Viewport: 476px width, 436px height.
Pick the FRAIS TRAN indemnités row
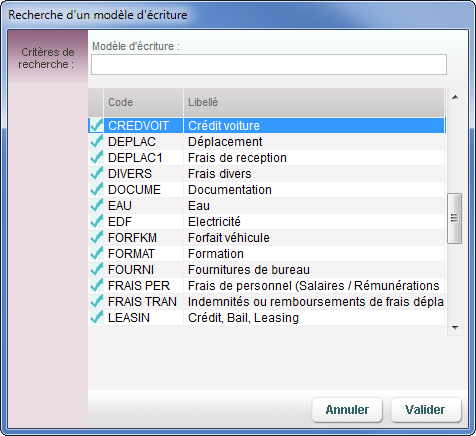point(267,302)
